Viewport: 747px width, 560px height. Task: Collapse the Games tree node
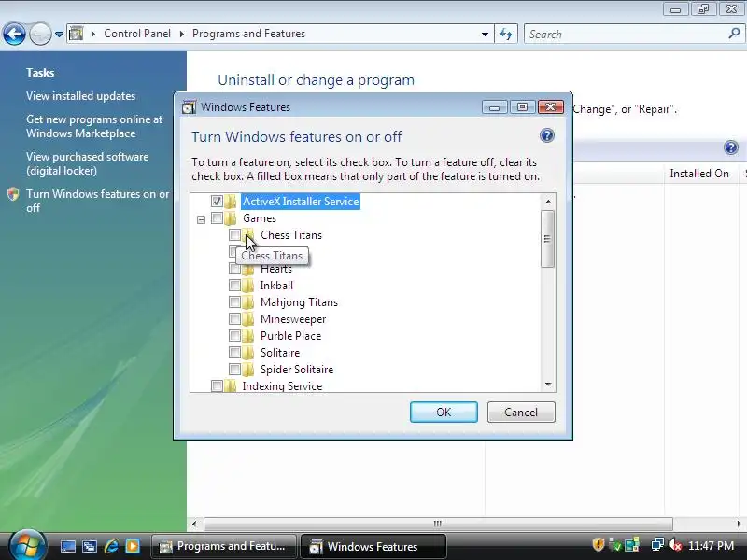201,219
